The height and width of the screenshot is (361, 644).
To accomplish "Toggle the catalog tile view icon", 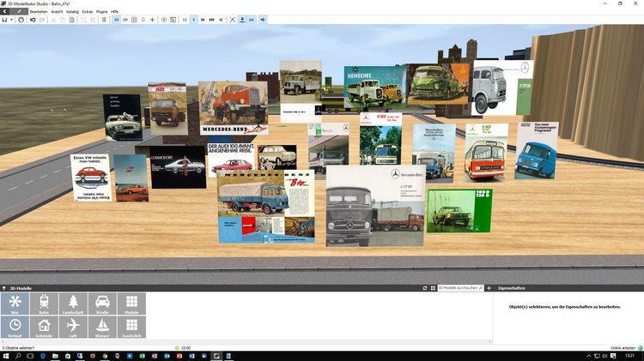I will 433,288.
